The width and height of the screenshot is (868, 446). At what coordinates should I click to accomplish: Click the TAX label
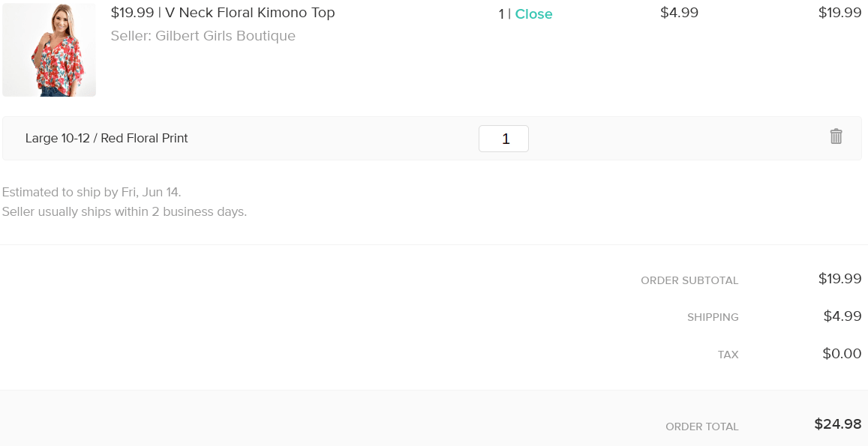[728, 355]
